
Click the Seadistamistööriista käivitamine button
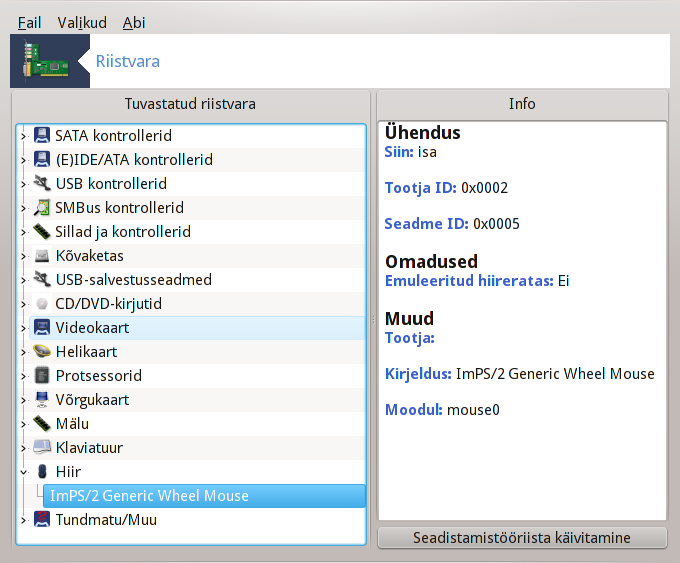[x=522, y=537]
